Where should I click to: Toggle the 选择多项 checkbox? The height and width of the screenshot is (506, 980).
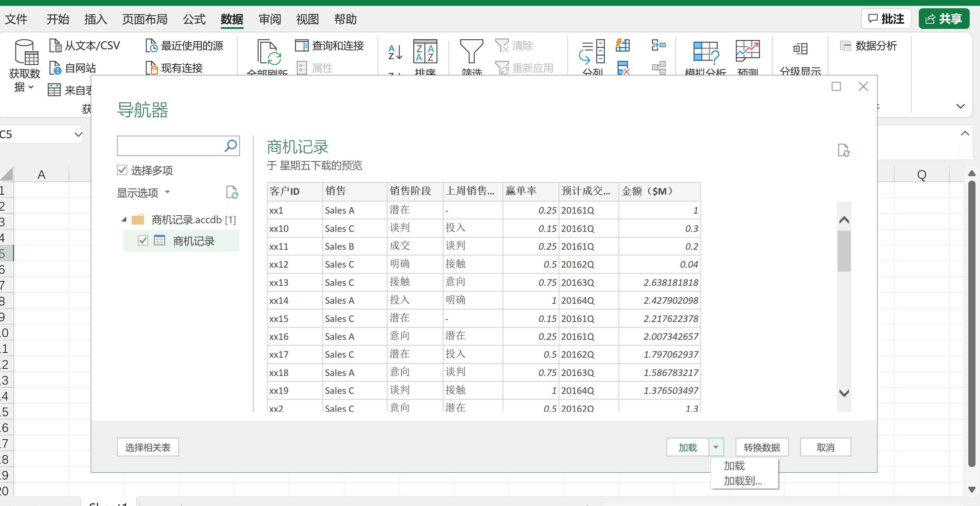(122, 170)
